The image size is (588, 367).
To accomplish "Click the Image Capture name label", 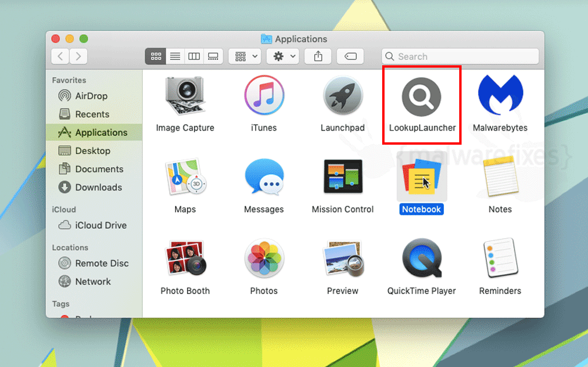I will point(185,128).
